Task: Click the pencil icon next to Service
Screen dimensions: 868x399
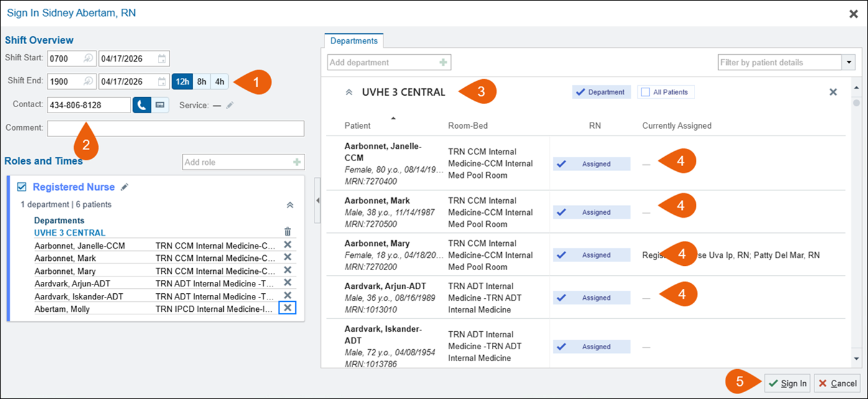Action: (x=230, y=106)
